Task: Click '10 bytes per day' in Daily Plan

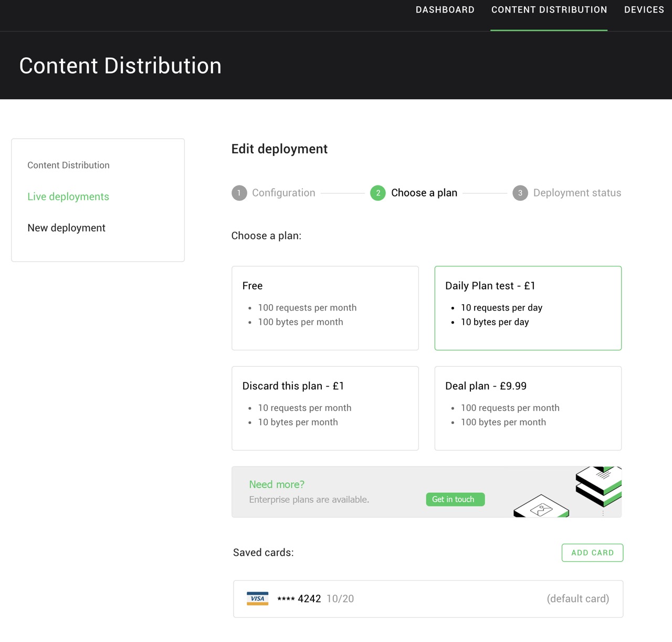Action: pos(495,322)
